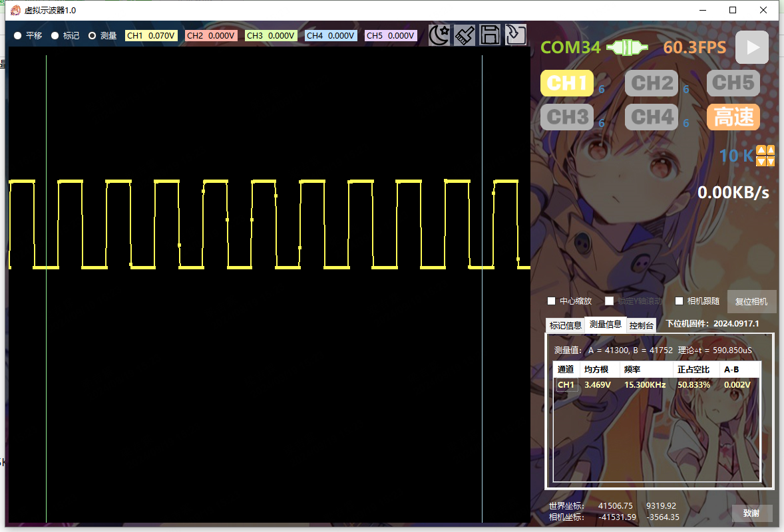Enable channel CH3 button

click(x=567, y=117)
